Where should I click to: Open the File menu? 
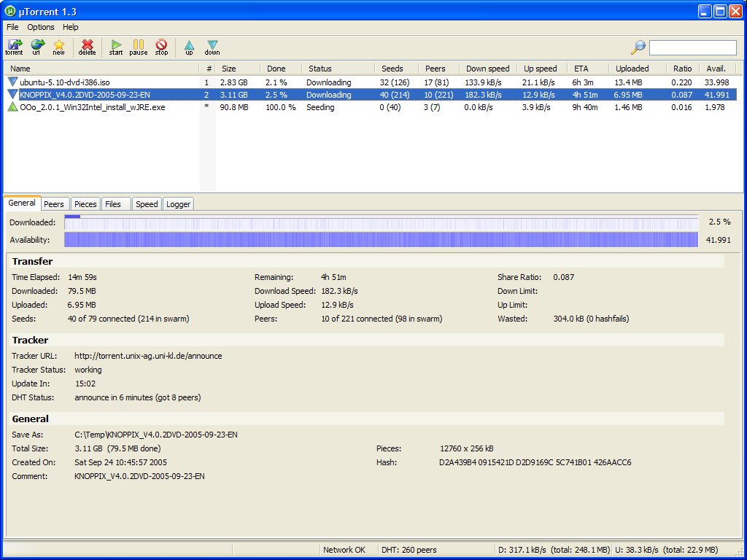pos(12,27)
